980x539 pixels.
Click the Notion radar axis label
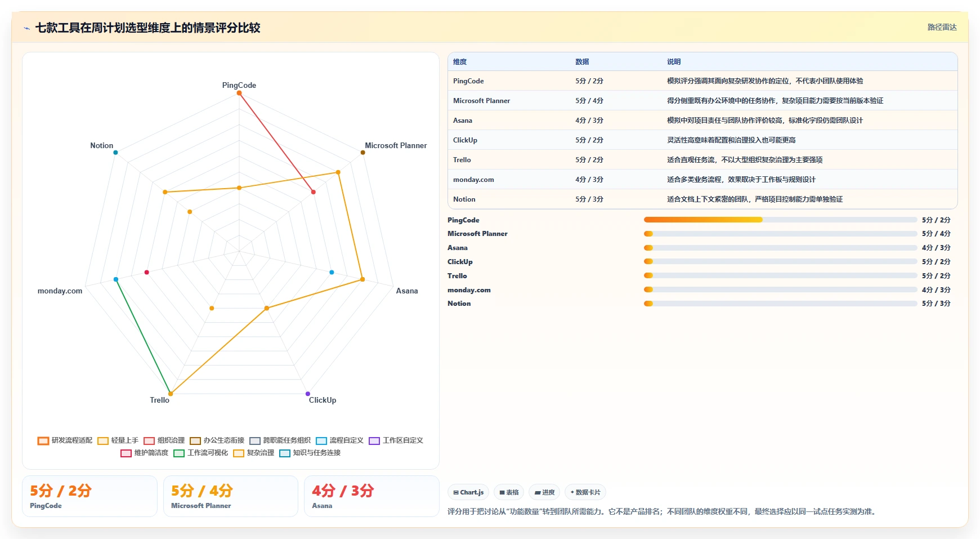(x=101, y=146)
